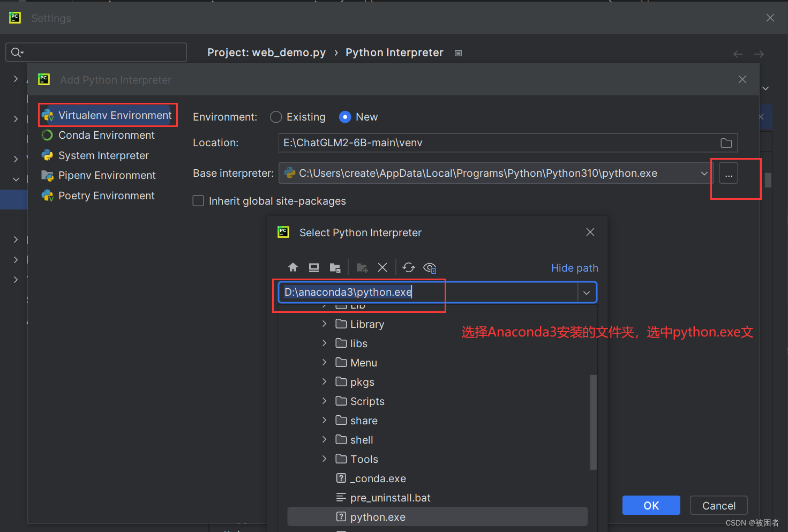This screenshot has height=532, width=788.
Task: Go to project directory icon
Action: 335,267
